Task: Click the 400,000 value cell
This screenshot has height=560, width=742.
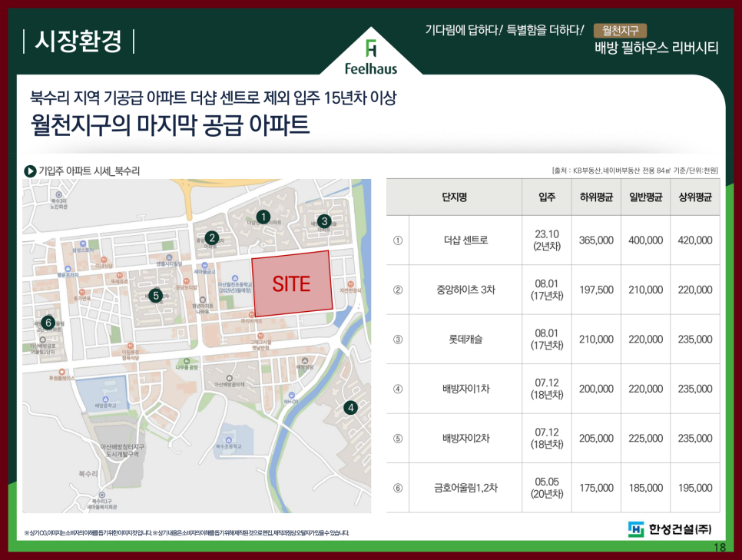Action: tap(645, 240)
